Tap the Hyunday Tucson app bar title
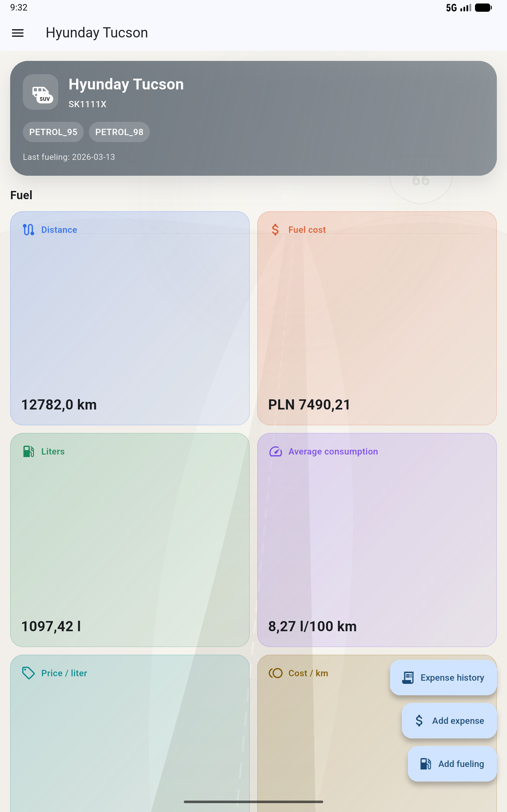The height and width of the screenshot is (812, 507). (97, 33)
